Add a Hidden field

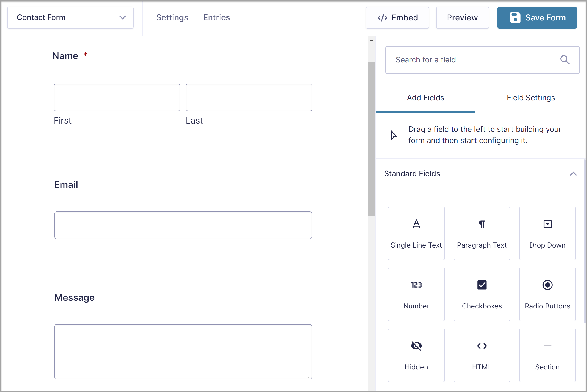pyautogui.click(x=416, y=355)
